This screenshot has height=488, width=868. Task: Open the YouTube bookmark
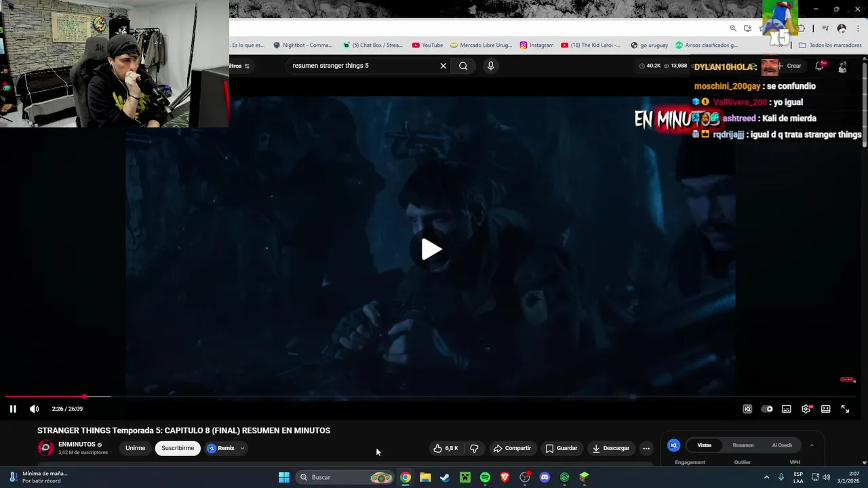point(427,45)
